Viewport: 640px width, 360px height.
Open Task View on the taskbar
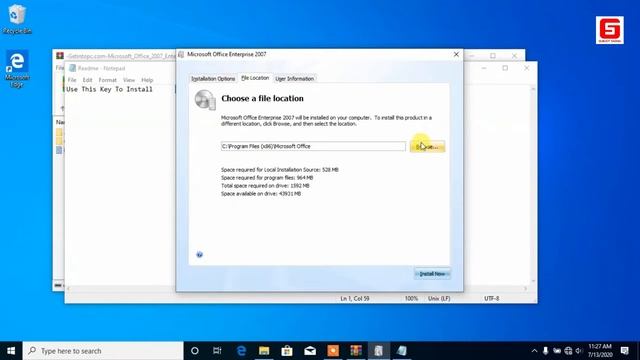pyautogui.click(x=217, y=351)
